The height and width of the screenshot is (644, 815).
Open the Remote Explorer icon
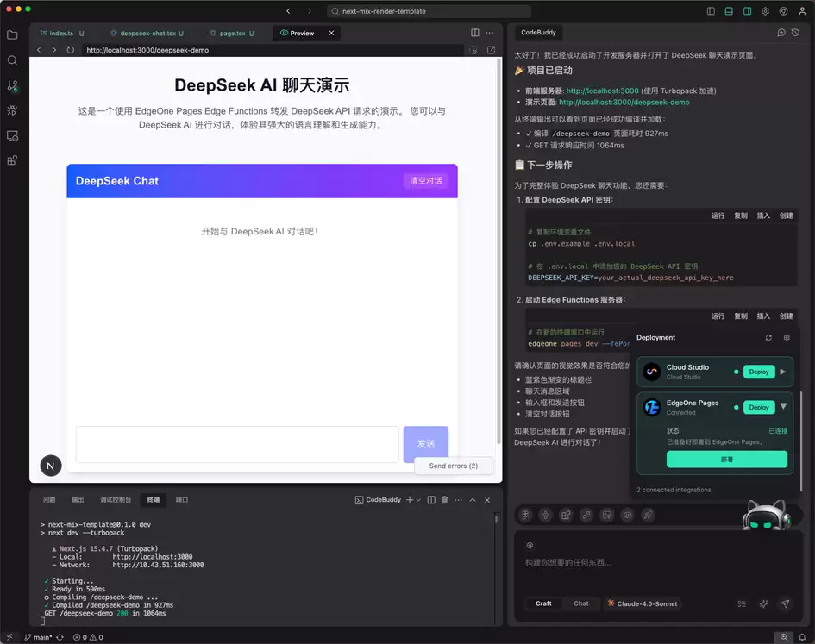click(x=12, y=136)
